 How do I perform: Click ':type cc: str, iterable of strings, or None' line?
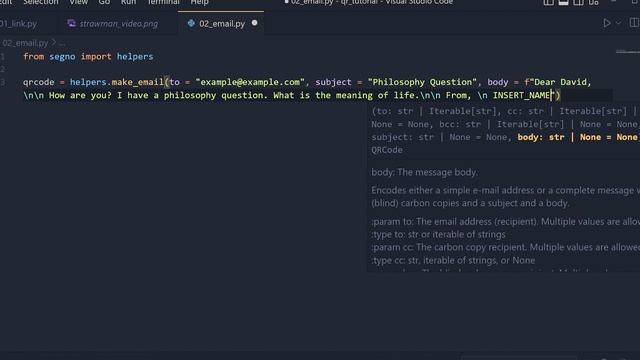453,260
